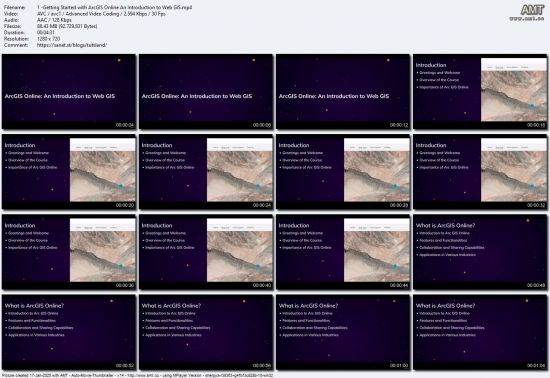Screen dimensions: 550x378
Task: Click the thumbnail stamped 00:00:36
Action: [x=69, y=252]
